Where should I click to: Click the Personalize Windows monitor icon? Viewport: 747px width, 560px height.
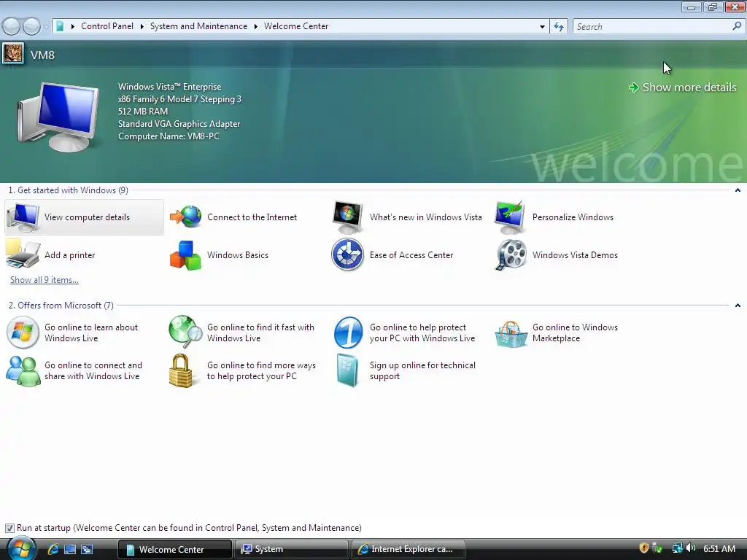coord(510,217)
